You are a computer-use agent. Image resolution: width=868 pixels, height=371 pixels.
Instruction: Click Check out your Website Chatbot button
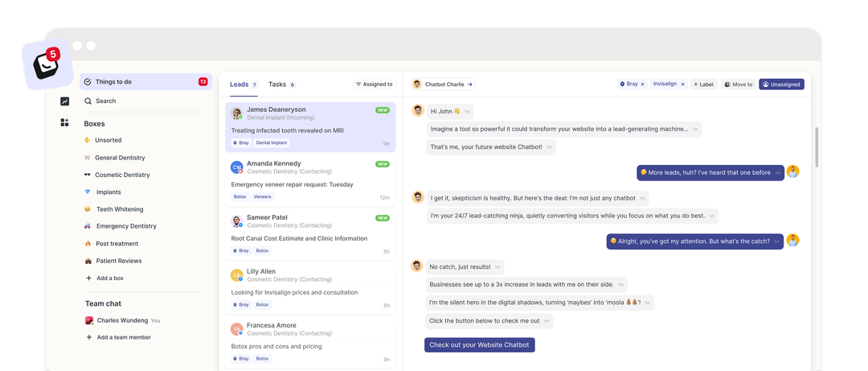(x=479, y=345)
